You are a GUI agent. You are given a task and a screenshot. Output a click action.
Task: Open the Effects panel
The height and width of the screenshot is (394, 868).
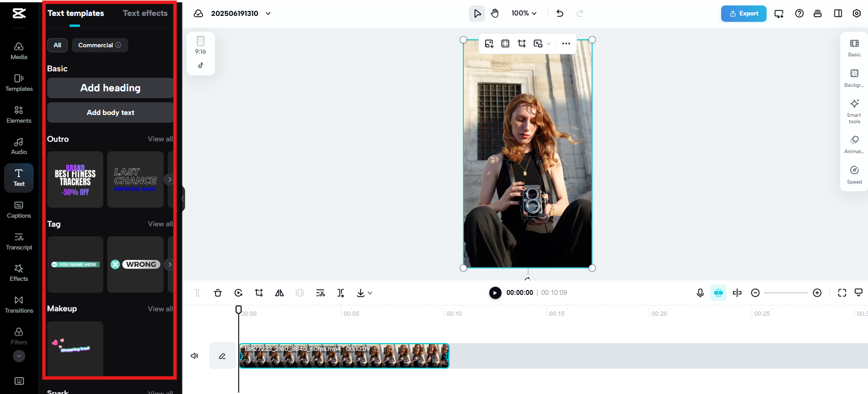[19, 273]
